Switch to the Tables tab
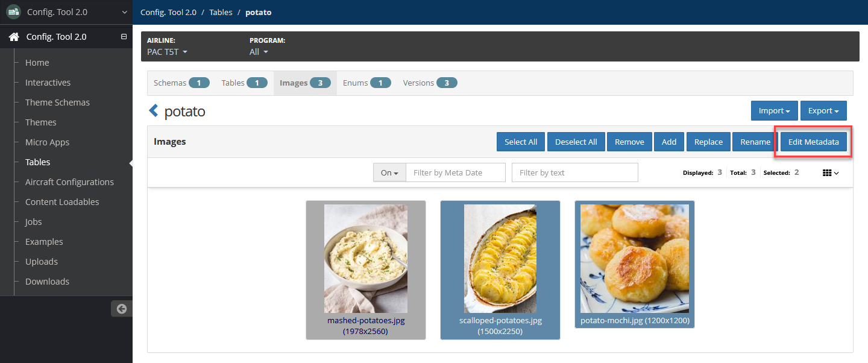 [x=244, y=83]
